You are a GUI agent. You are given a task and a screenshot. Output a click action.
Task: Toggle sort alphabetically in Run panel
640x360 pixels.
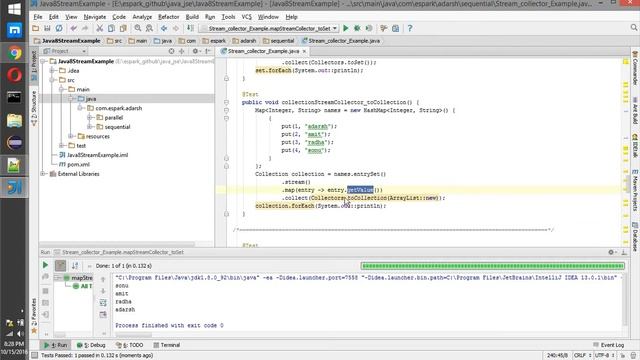(x=75, y=265)
